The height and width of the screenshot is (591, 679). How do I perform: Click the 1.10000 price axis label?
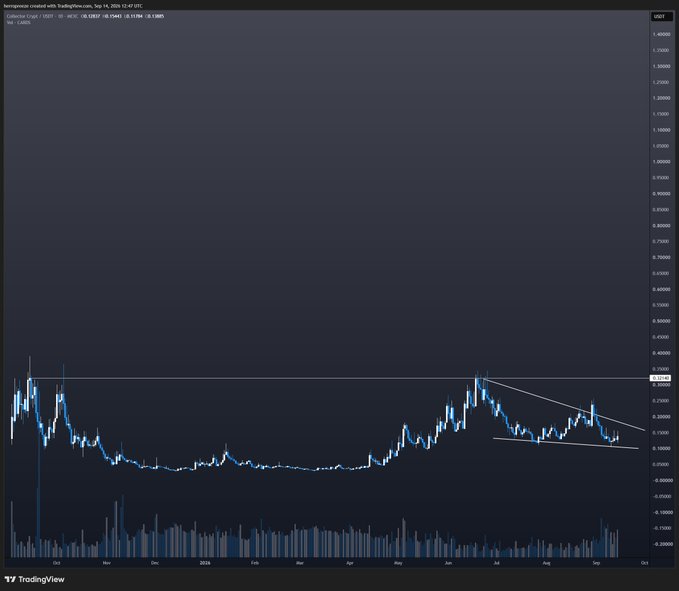coord(661,130)
